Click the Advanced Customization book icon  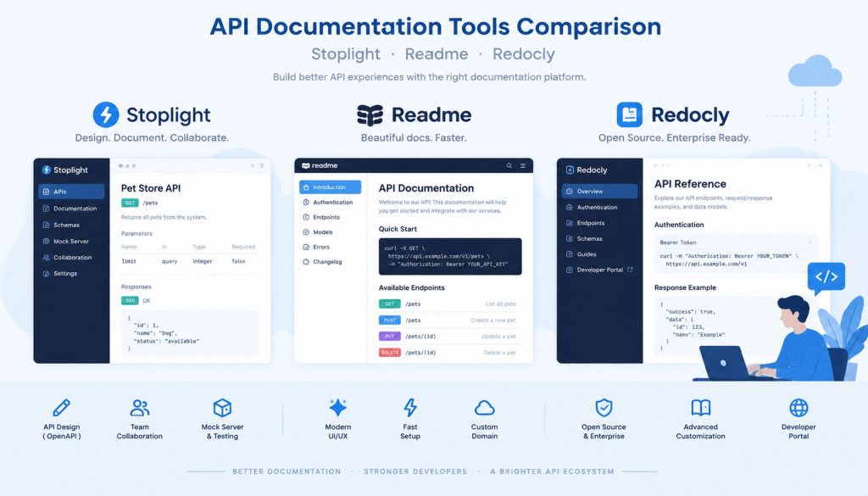click(x=700, y=408)
